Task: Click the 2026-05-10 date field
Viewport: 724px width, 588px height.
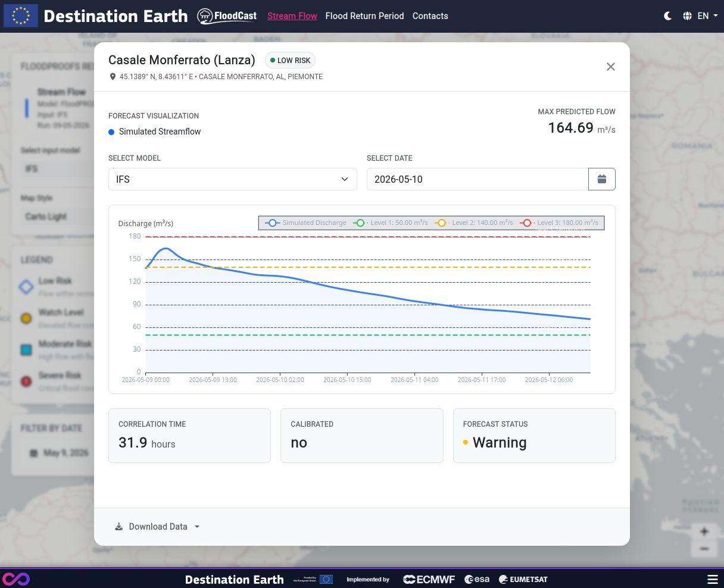Action: (x=478, y=179)
